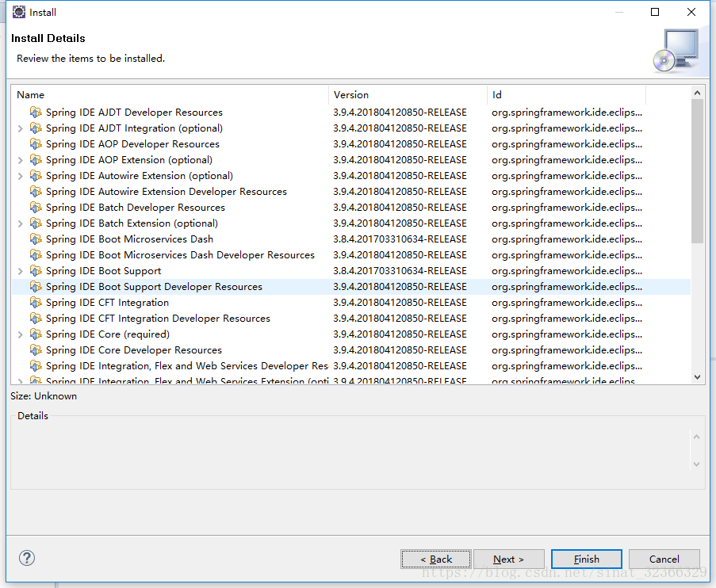Click feature icon for Spring IDE AJDT Integration (optional)
Screen dimensions: 716x588
pyautogui.click(x=36, y=128)
